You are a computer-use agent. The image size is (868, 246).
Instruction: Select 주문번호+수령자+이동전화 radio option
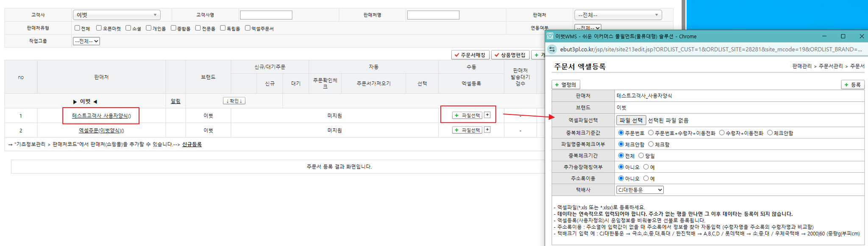[651, 133]
